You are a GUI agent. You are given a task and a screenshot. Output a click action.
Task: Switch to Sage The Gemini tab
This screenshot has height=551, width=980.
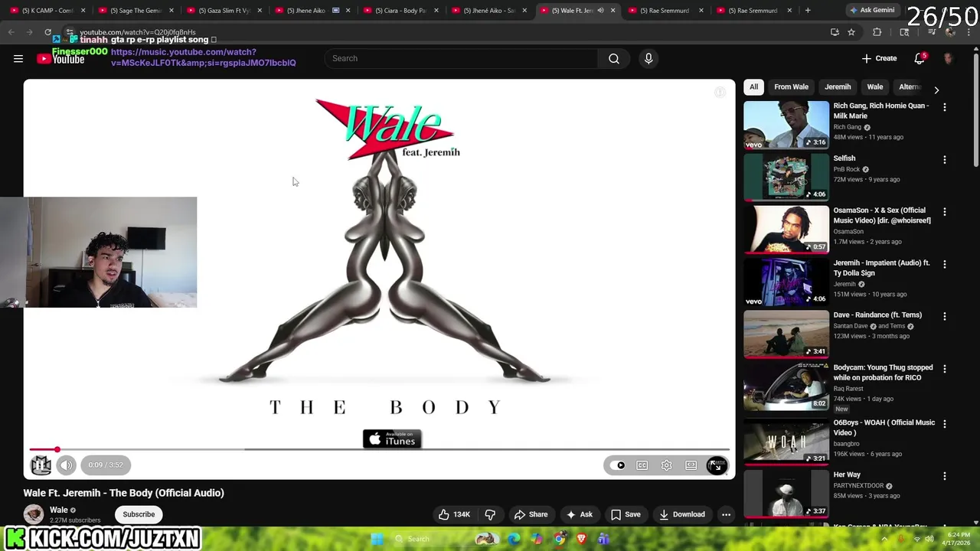point(135,10)
